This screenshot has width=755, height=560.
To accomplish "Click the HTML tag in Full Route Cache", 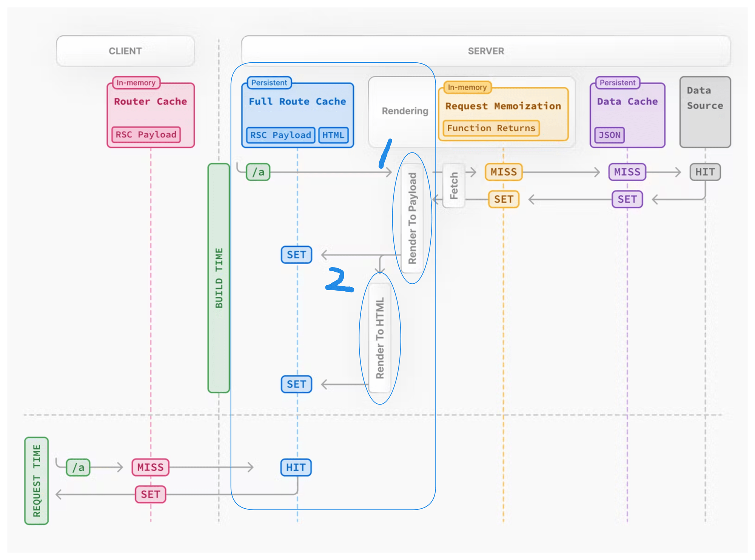I will click(x=333, y=135).
